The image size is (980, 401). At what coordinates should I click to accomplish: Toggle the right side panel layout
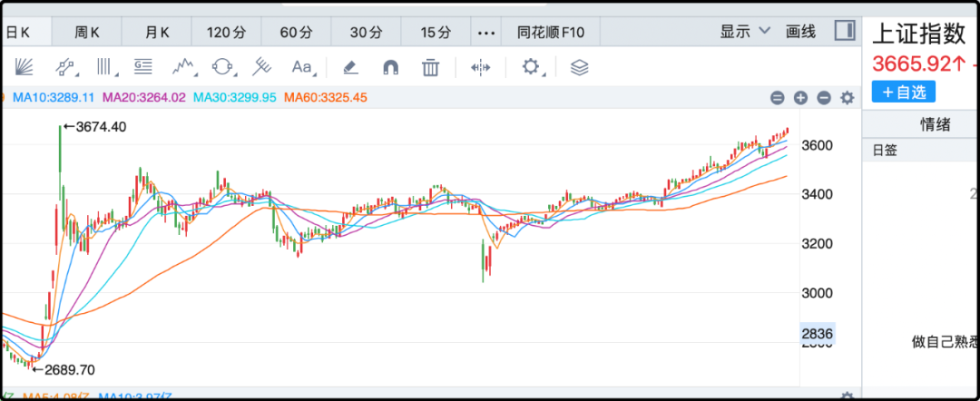[843, 31]
